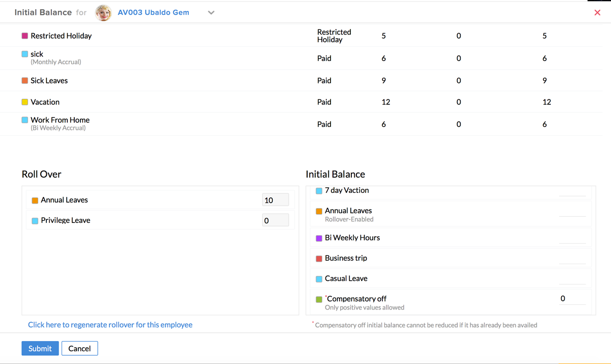Close the Initial Balance dialog with red X
This screenshot has height=364, width=611.
point(597,13)
